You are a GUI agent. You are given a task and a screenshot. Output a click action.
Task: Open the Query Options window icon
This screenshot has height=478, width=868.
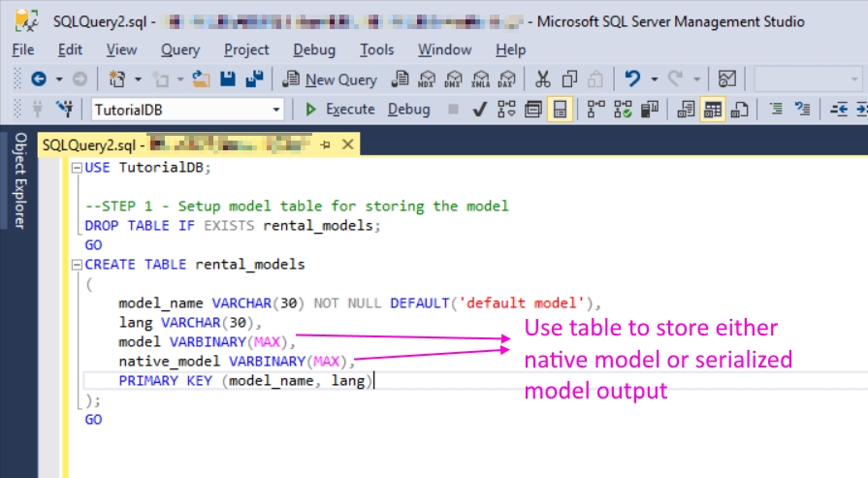(x=533, y=109)
